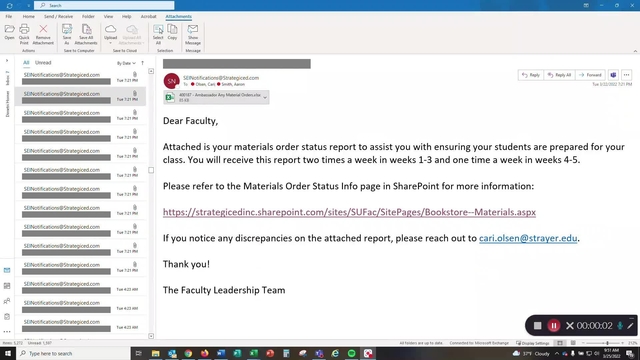
Task: Open the strategicedinc SharePoint Bookstore link
Action: pos(349,212)
